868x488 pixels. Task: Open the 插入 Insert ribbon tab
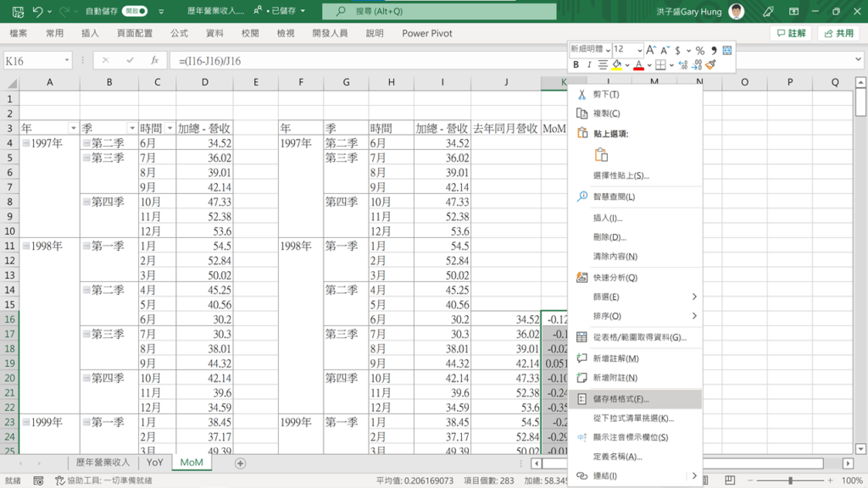(x=90, y=33)
